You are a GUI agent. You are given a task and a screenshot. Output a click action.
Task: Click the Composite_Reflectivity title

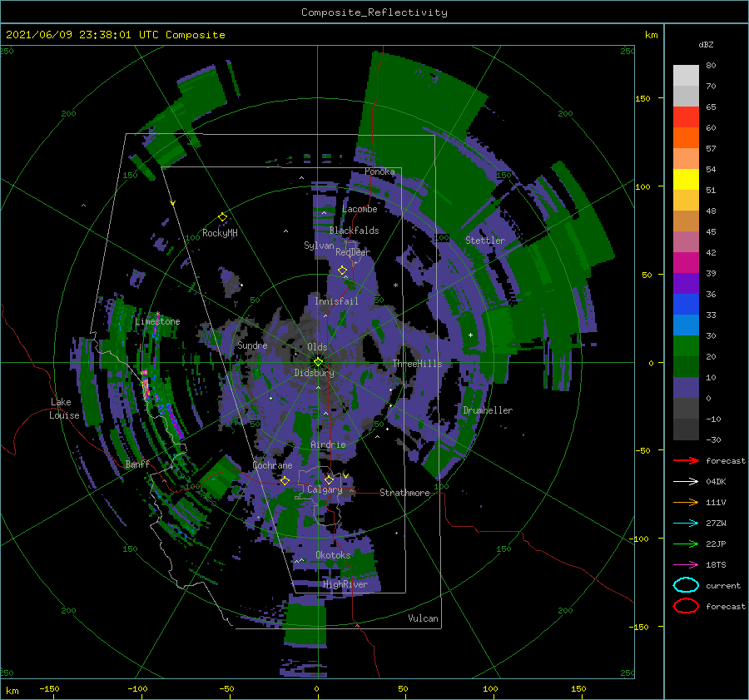point(374,12)
